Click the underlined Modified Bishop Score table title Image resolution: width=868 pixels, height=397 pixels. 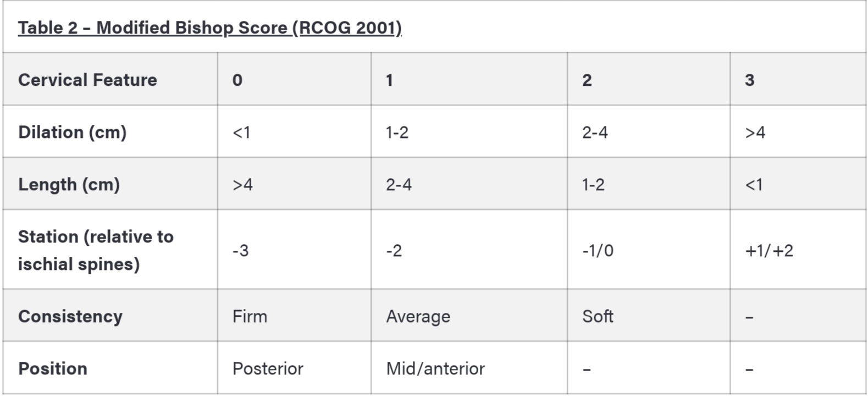pyautogui.click(x=209, y=28)
